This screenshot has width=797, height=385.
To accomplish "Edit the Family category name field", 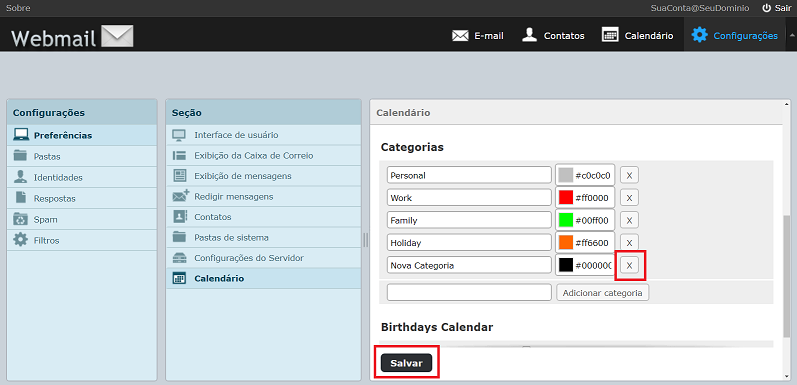I will 469,220.
